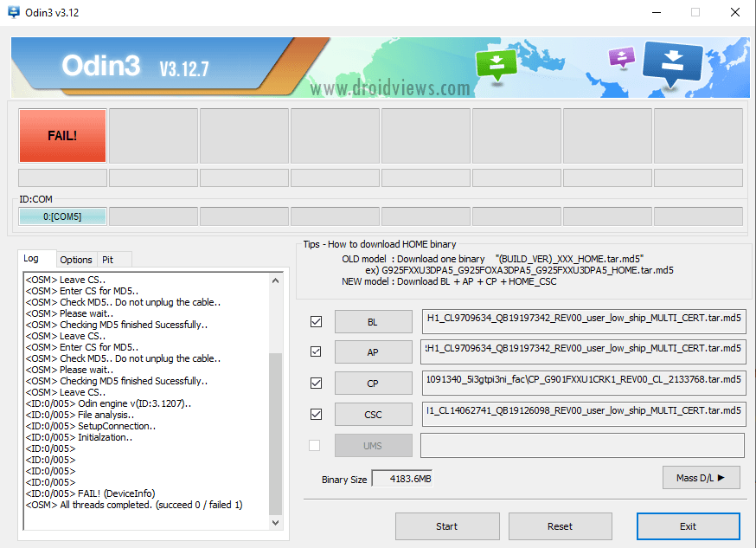Uncheck the AP file checkbox
The height and width of the screenshot is (548, 756).
pos(316,351)
